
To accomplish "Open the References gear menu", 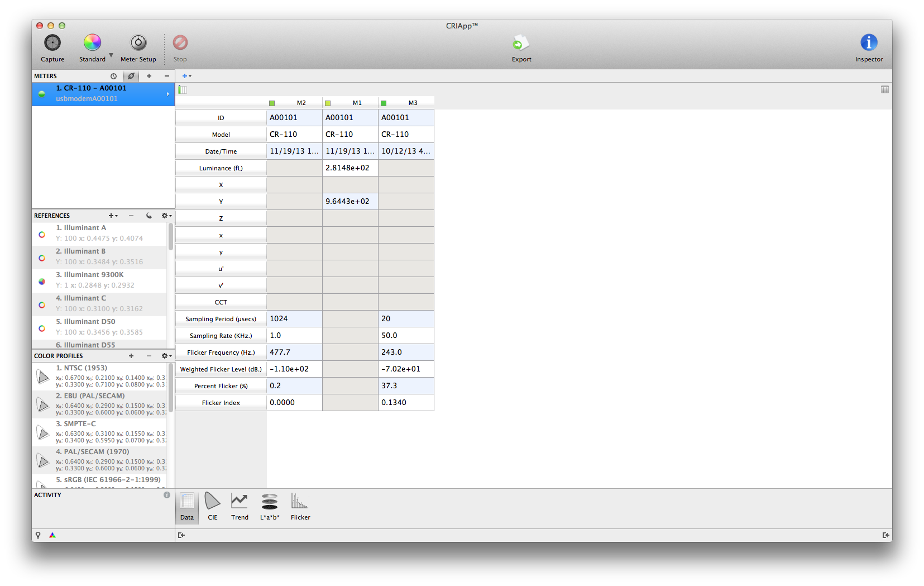I will coord(166,216).
